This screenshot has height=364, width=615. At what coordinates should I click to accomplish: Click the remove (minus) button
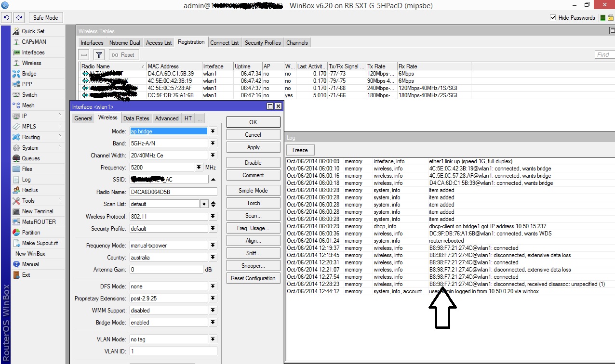(x=84, y=55)
